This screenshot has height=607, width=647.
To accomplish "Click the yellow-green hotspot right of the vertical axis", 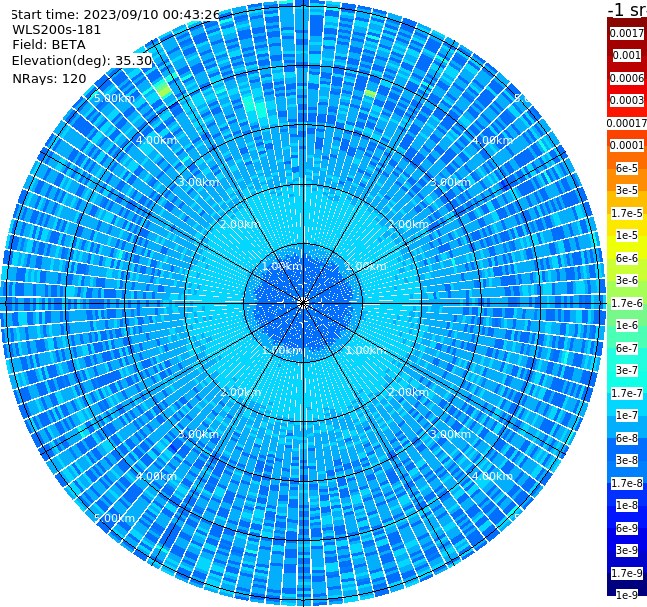I will (x=370, y=94).
